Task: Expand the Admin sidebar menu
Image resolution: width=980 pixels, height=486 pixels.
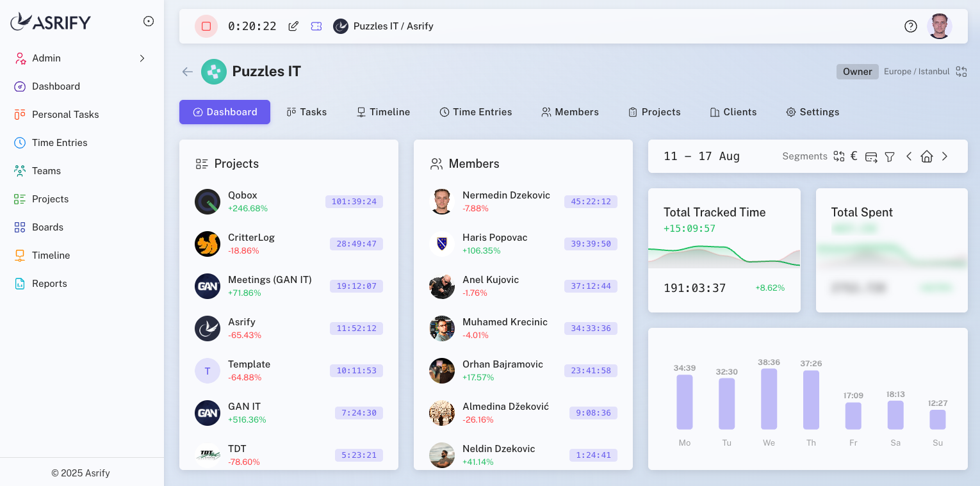Action: click(x=82, y=58)
